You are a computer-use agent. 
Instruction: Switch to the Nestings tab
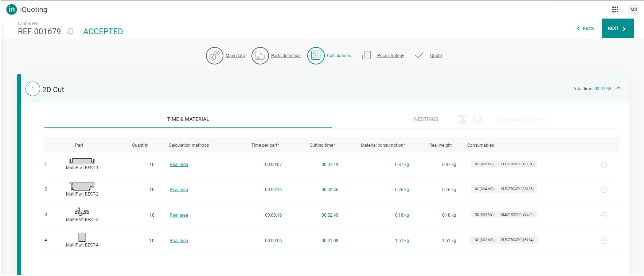tap(426, 119)
